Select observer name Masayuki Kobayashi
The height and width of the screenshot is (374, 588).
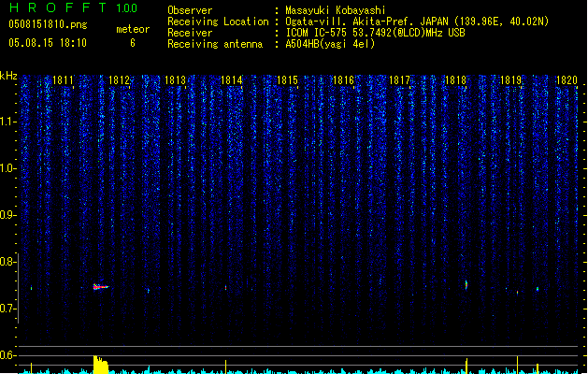(336, 10)
